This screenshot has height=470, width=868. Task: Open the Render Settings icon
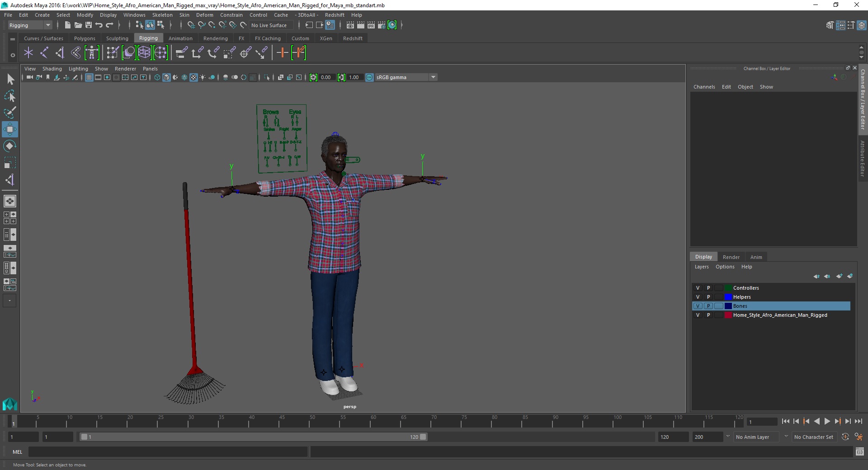[x=382, y=25]
